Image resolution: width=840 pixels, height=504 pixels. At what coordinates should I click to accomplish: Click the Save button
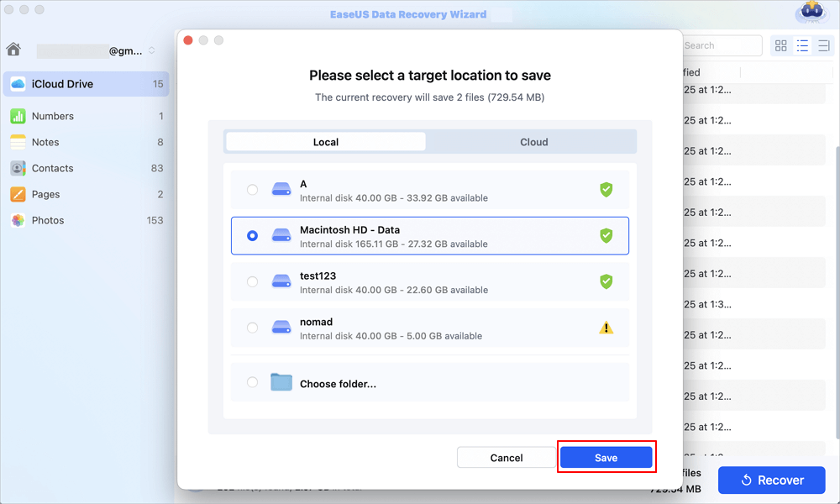pos(606,458)
